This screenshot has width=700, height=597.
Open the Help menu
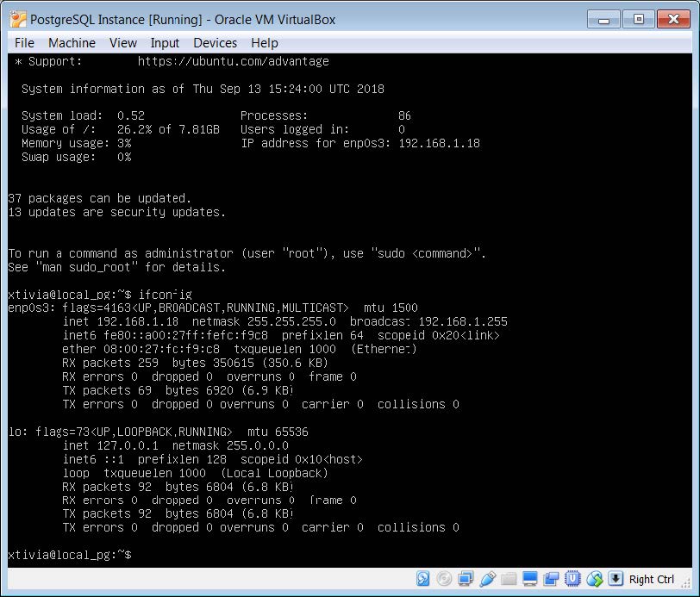click(x=265, y=43)
